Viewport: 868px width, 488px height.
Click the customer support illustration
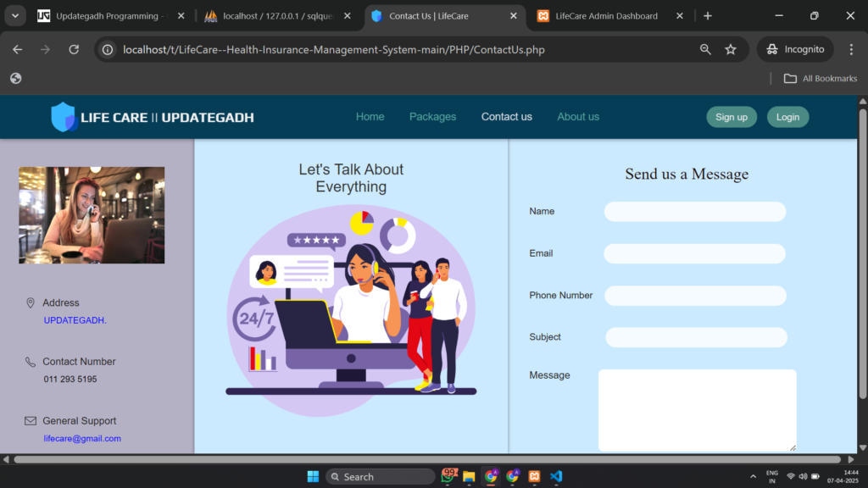pos(351,310)
